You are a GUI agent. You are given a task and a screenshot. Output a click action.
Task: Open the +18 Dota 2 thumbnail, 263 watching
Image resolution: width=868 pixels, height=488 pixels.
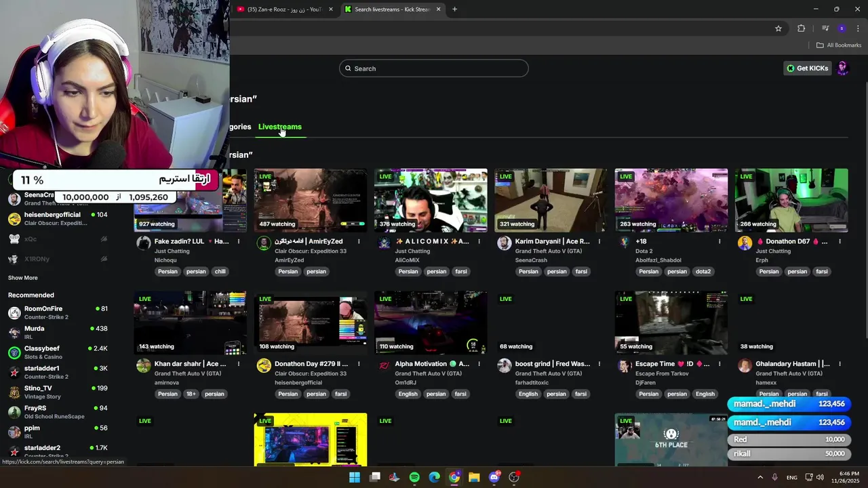click(671, 200)
